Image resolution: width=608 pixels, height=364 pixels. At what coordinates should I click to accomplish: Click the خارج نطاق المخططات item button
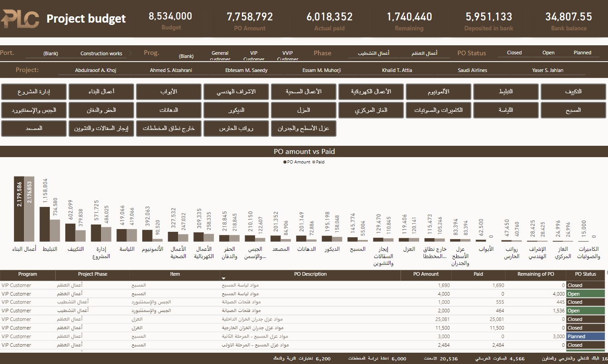169,129
